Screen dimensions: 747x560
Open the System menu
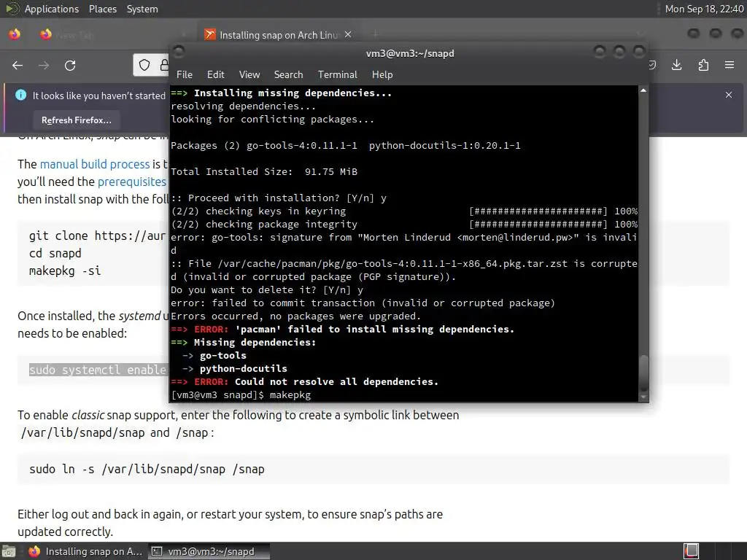tap(142, 9)
